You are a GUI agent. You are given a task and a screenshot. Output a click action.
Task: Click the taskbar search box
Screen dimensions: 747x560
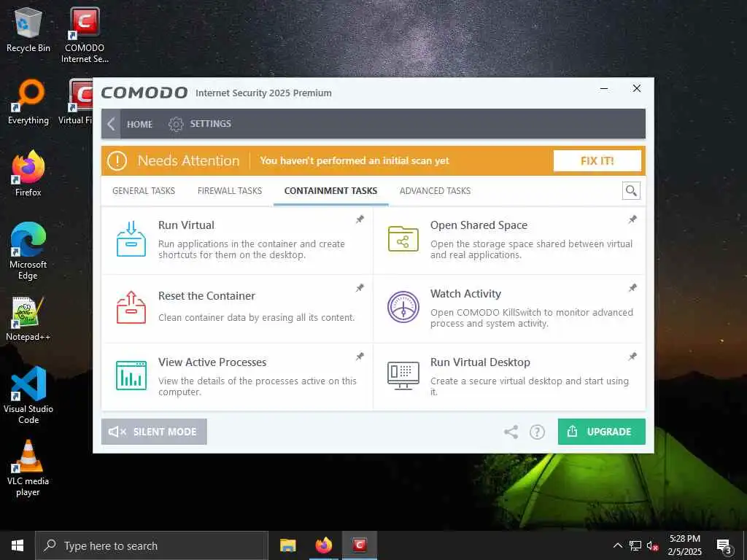152,545
